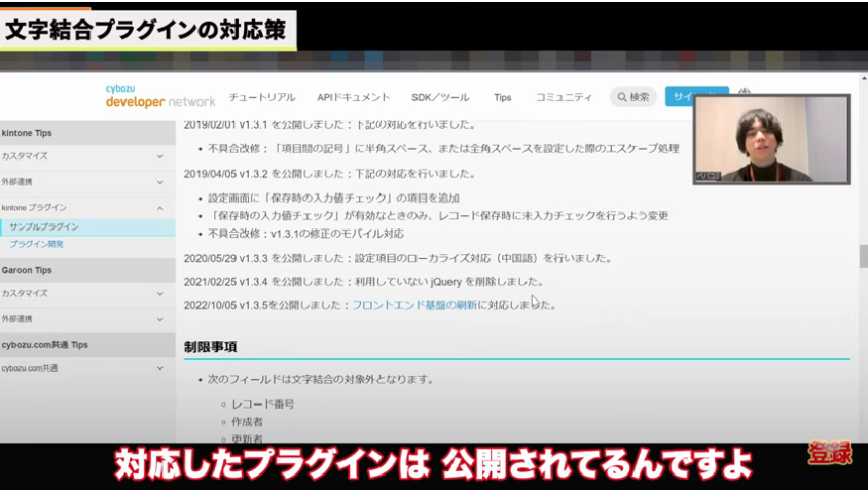Viewport: 868px width, 490px height.
Task: Open the コミュニティ menu
Action: [563, 97]
